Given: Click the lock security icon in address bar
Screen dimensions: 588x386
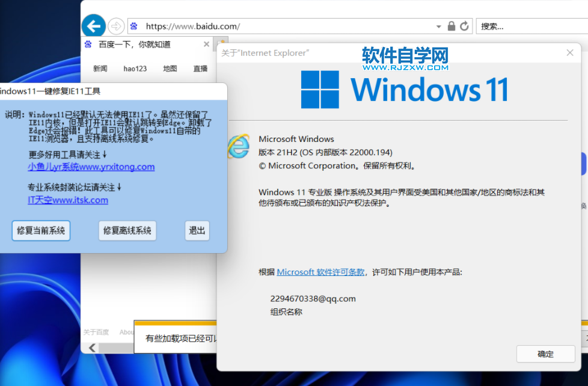Looking at the screenshot, I should click(452, 26).
